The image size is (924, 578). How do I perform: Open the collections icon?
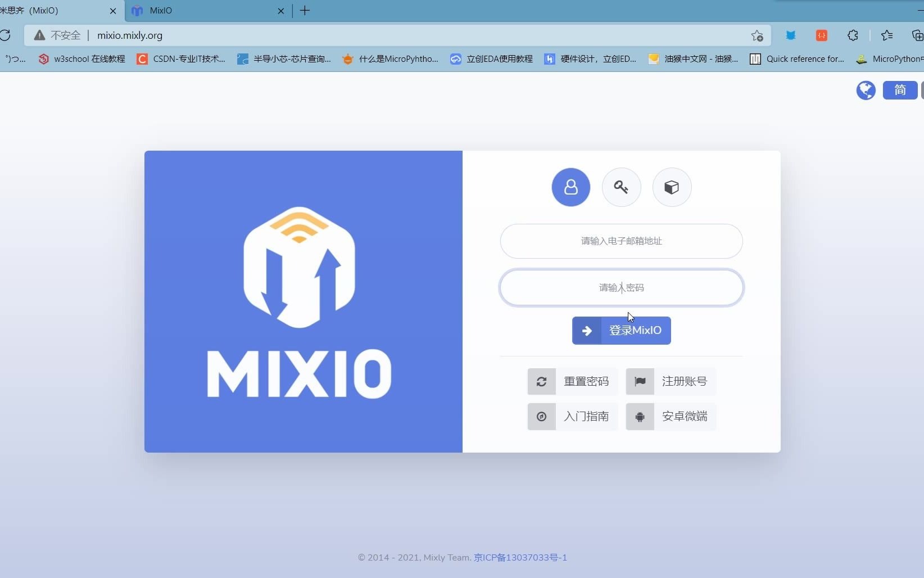(x=917, y=35)
